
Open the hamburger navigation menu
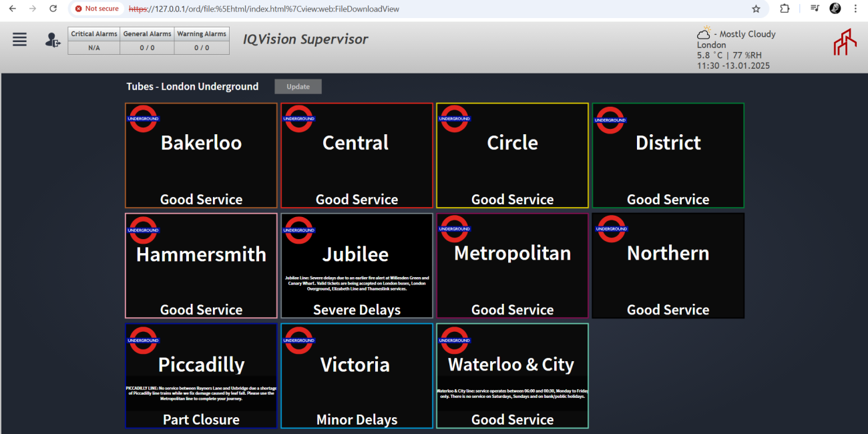[20, 39]
